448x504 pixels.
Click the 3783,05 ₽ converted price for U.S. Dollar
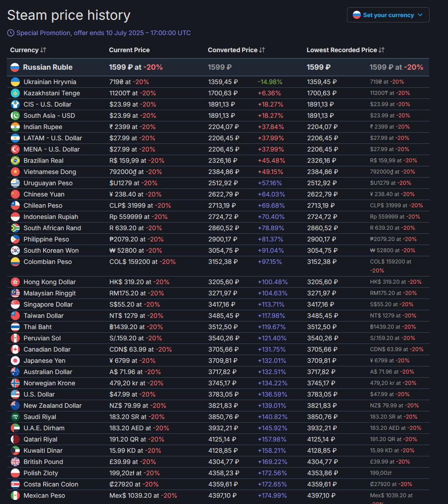point(222,395)
